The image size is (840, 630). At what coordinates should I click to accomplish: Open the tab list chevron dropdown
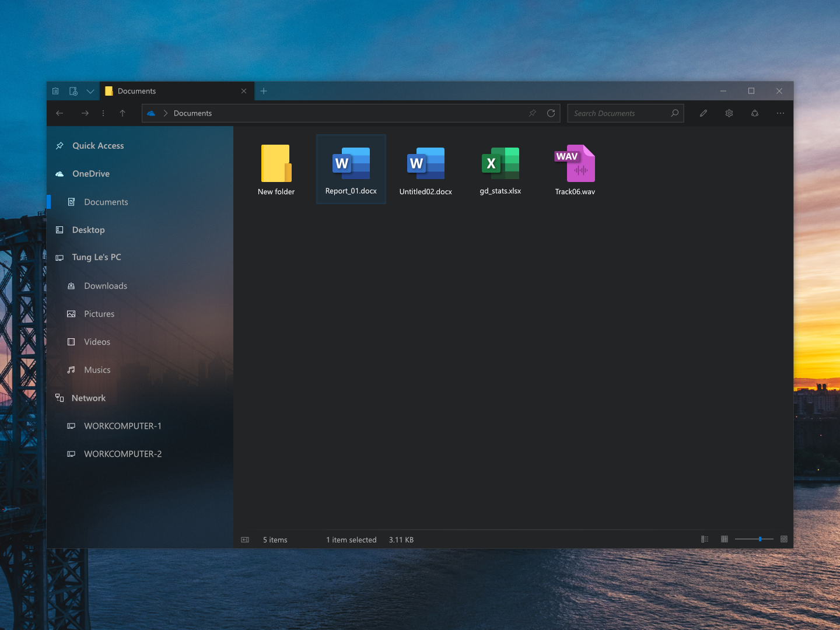tap(90, 91)
